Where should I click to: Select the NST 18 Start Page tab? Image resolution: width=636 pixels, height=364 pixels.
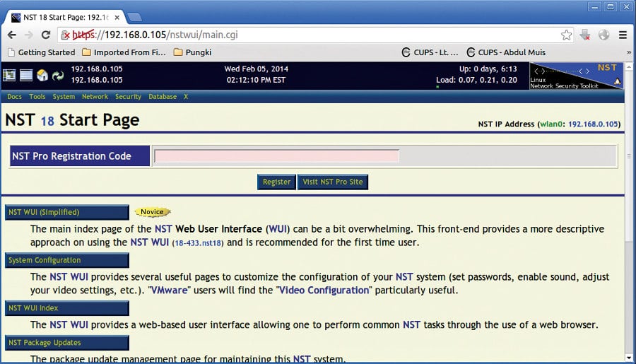[65, 18]
